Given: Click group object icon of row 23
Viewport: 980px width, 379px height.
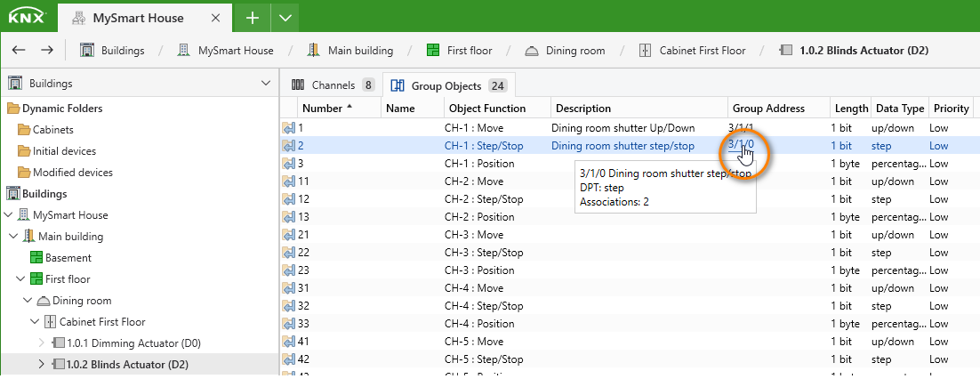Looking at the screenshot, I should pos(288,270).
